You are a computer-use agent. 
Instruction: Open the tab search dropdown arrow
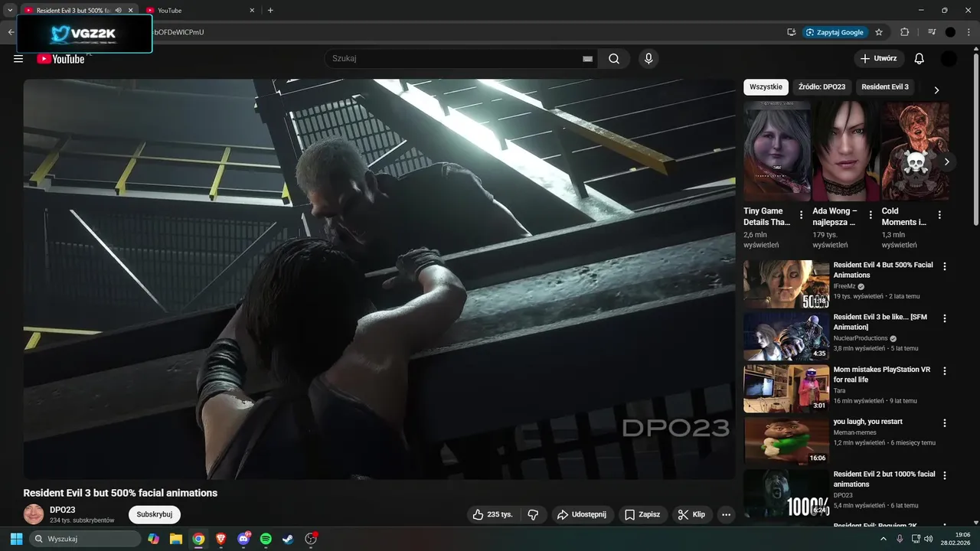pos(10,10)
